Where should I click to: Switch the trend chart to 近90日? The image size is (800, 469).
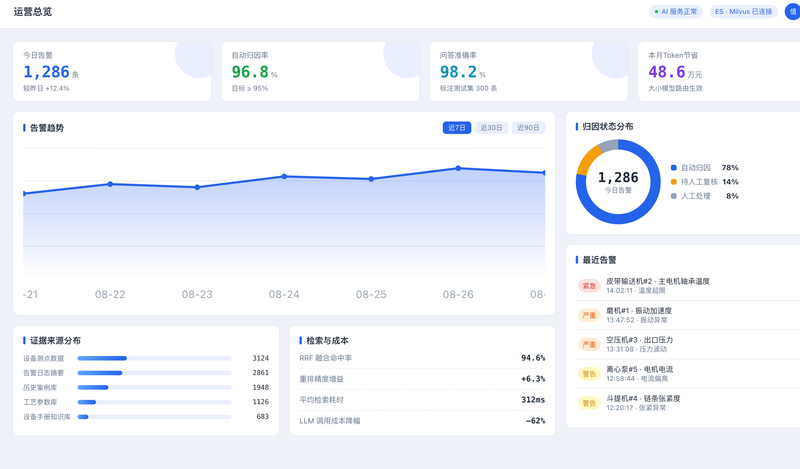528,128
